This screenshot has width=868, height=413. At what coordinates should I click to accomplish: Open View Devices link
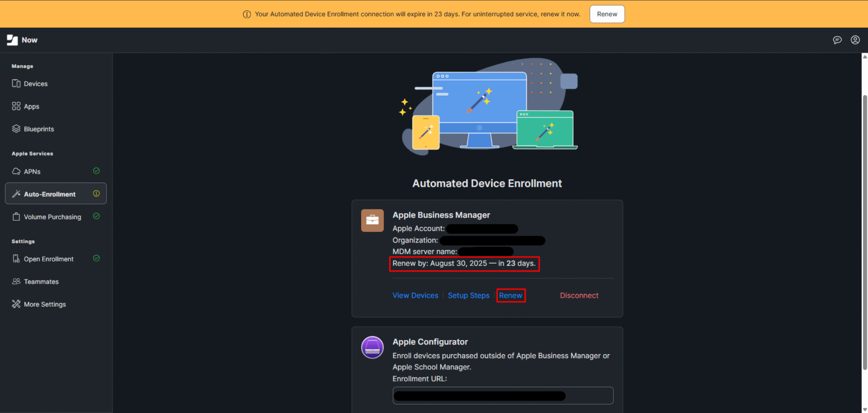(415, 295)
